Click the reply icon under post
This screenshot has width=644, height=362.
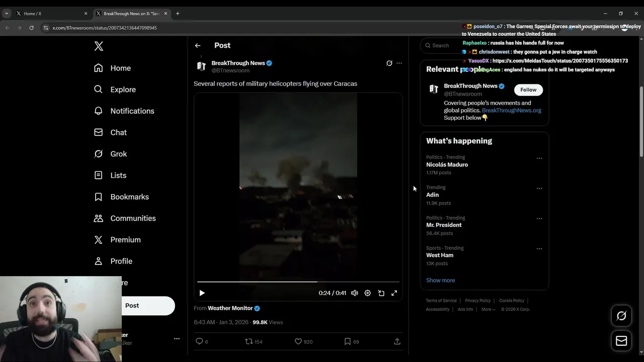tap(199, 341)
